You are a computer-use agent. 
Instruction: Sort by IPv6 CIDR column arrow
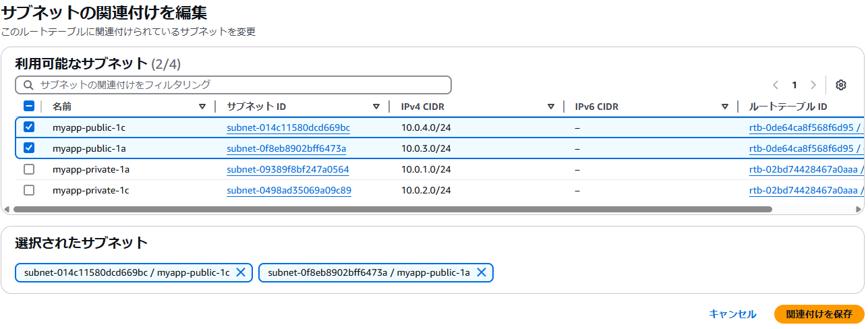point(725,107)
